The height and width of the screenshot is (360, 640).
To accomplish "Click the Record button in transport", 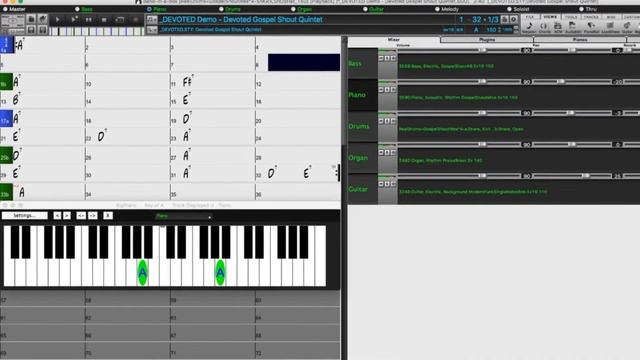I will [136, 19].
